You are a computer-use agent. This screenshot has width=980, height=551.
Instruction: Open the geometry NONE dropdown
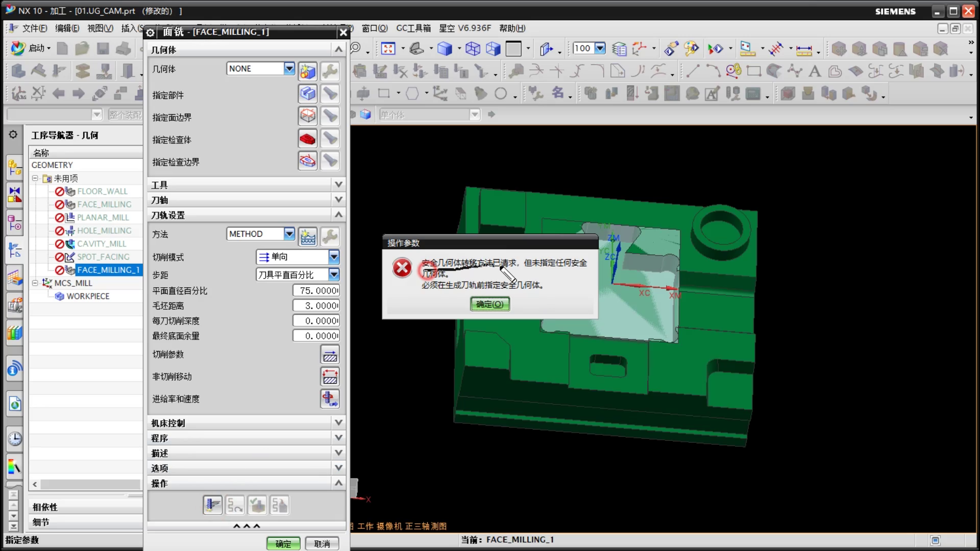click(289, 68)
